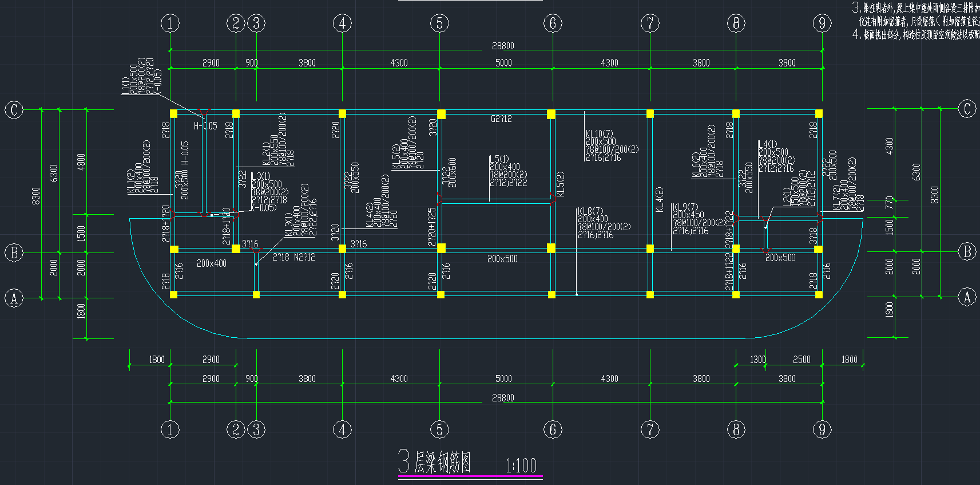Pick the 200x450 section size text
Viewport: 980px width, 485px height.
(x=688, y=215)
